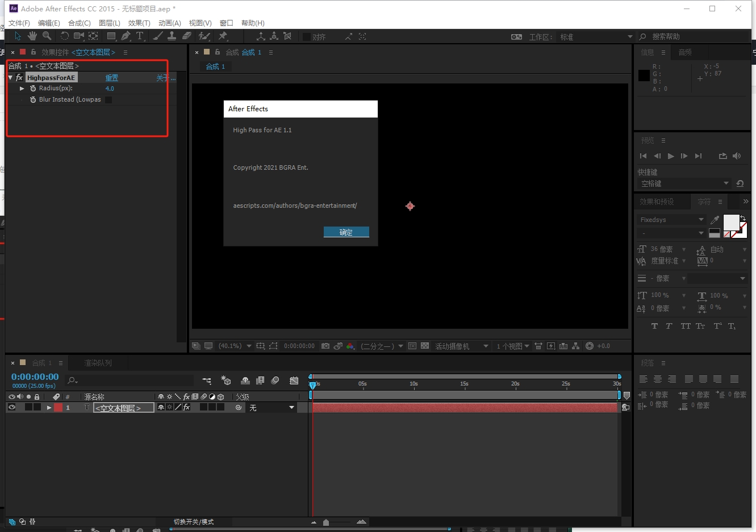Collapse the HighpassForAE effect
756x532 pixels.
10,78
